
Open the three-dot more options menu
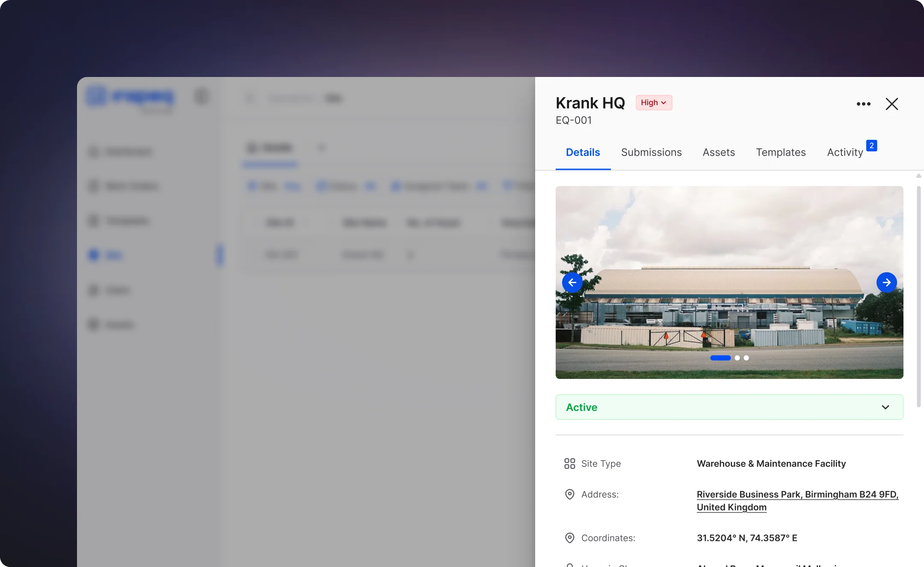(863, 104)
